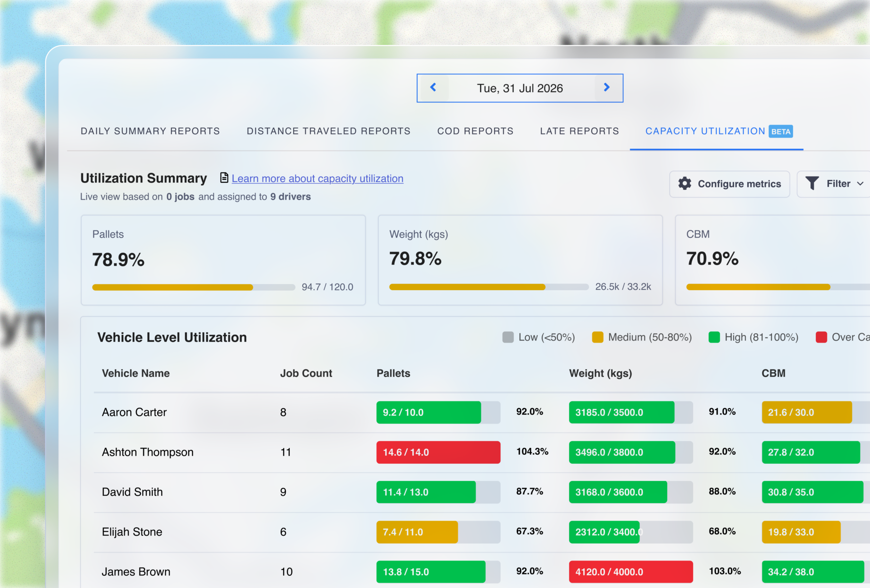The width and height of the screenshot is (870, 588).
Task: Open Learn more about capacity utilization link
Action: coord(317,179)
